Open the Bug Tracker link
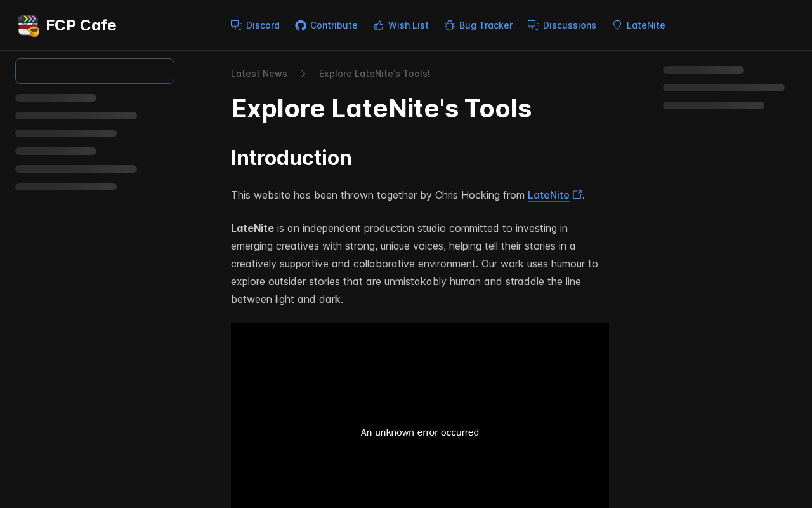 pyautogui.click(x=478, y=25)
